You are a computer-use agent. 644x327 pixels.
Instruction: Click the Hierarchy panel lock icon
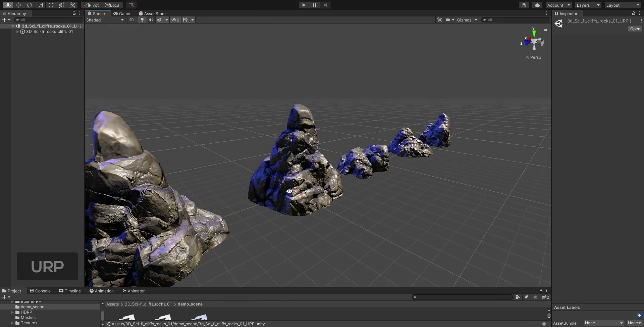(x=74, y=13)
